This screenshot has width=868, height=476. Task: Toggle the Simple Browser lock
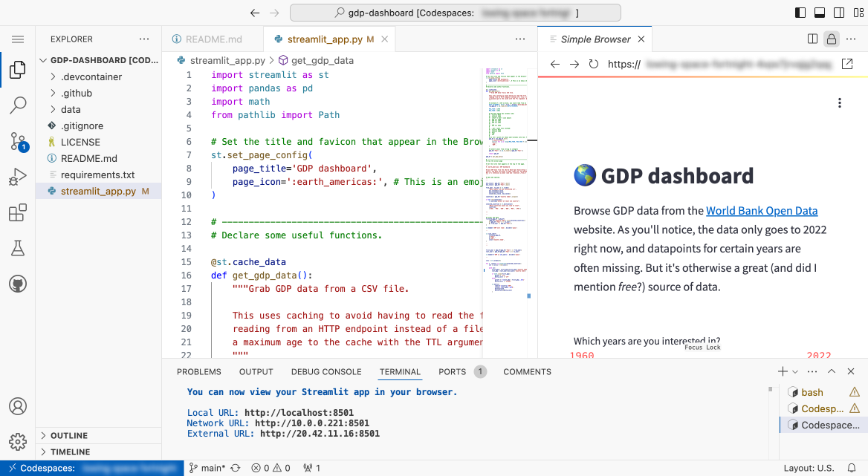click(x=831, y=38)
